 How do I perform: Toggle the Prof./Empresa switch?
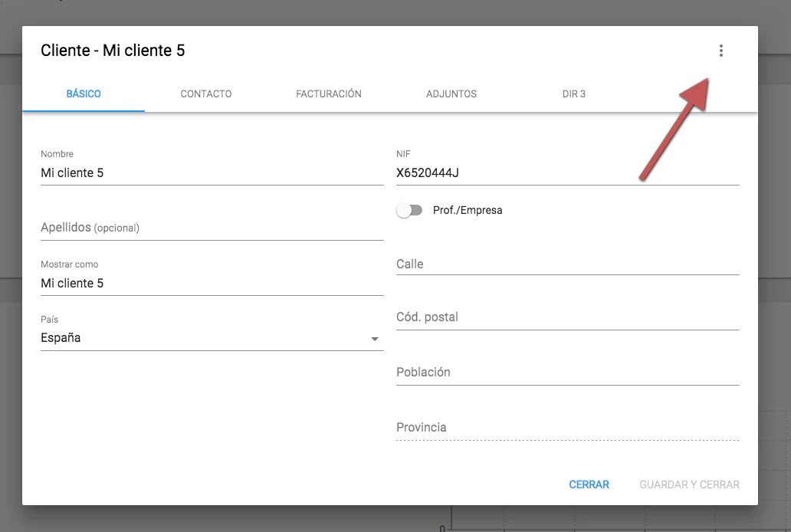coord(409,210)
